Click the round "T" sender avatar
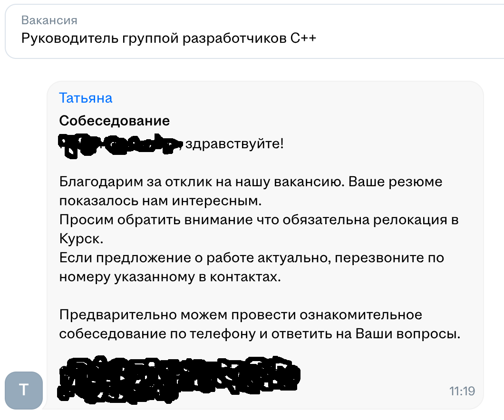This screenshot has width=504, height=420. pos(24,390)
